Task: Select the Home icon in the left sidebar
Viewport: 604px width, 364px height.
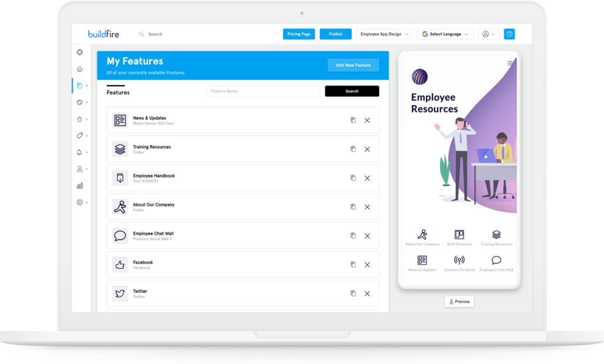Action: click(80, 69)
